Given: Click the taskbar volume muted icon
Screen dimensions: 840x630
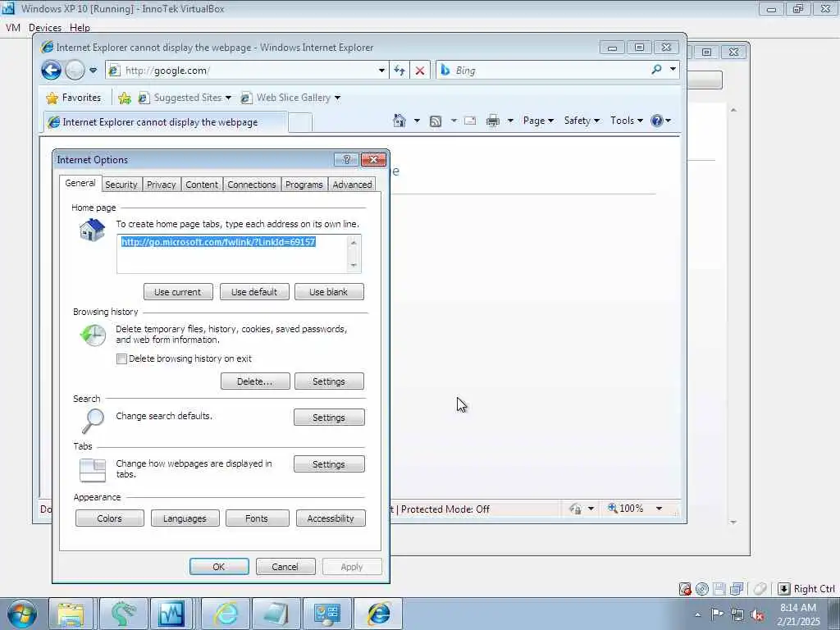Looking at the screenshot, I should point(757,615).
